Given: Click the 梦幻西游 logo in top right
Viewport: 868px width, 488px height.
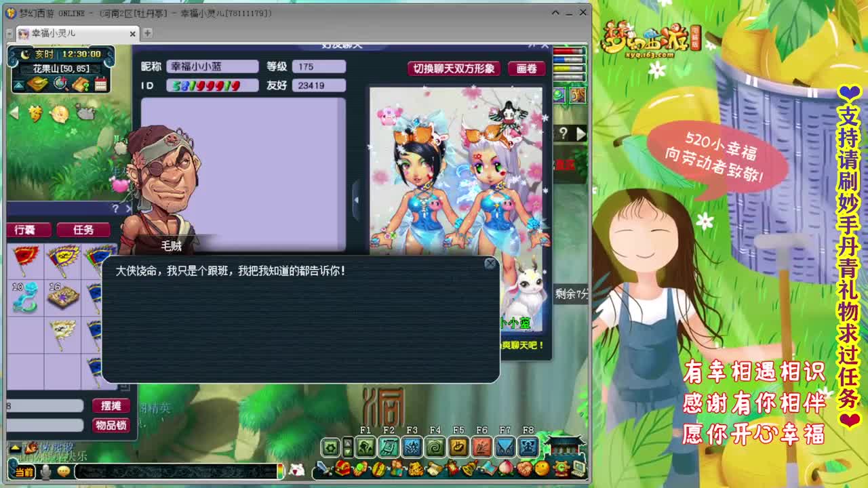Looking at the screenshot, I should coord(651,39).
